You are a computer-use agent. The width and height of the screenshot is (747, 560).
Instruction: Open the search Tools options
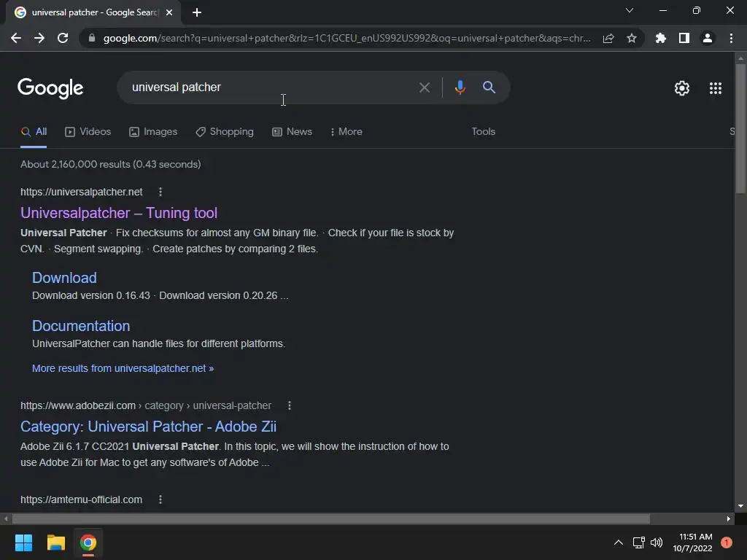483,131
